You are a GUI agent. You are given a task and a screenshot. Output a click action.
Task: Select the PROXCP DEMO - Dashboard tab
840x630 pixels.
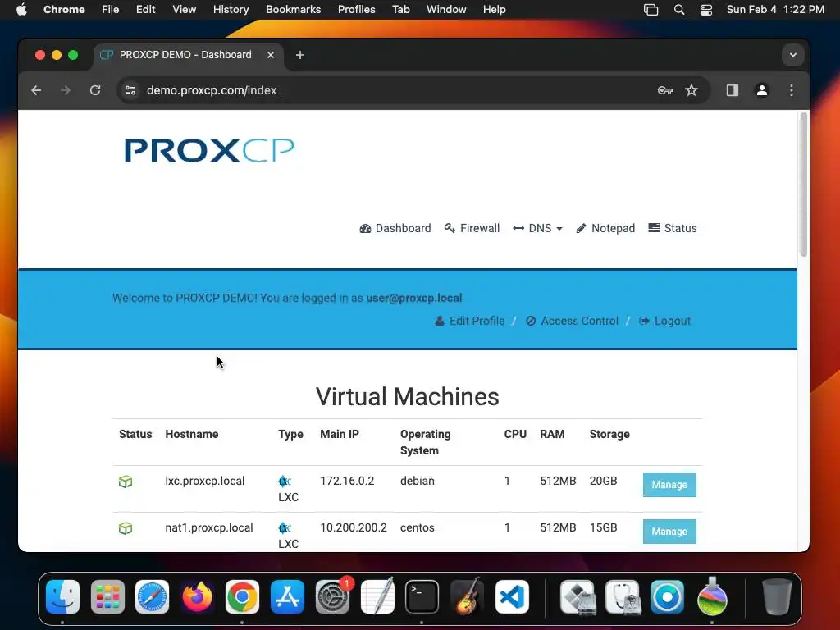point(189,55)
